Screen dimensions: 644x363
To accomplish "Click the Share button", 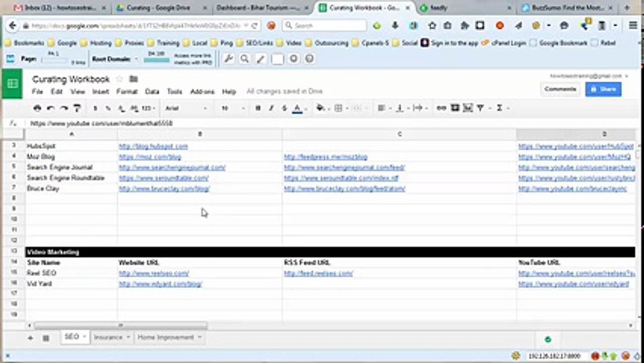I will click(x=603, y=89).
